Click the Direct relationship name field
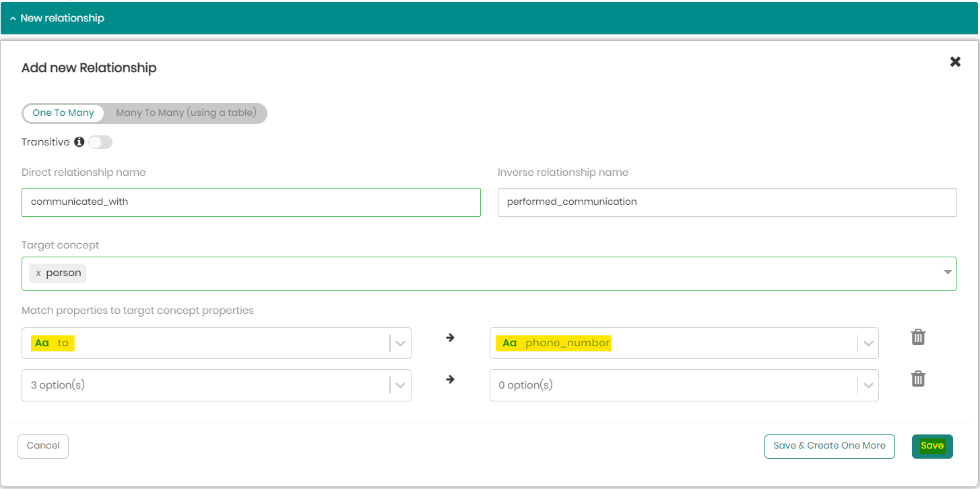Screen dimensions: 980x489 point(251,202)
